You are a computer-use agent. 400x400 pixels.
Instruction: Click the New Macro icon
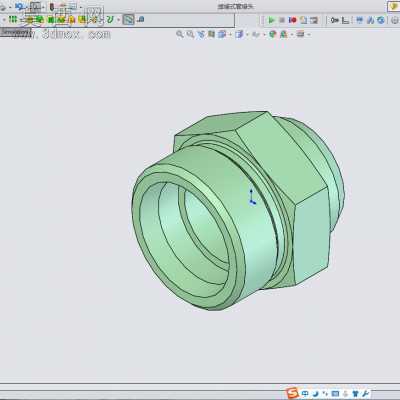(303, 20)
